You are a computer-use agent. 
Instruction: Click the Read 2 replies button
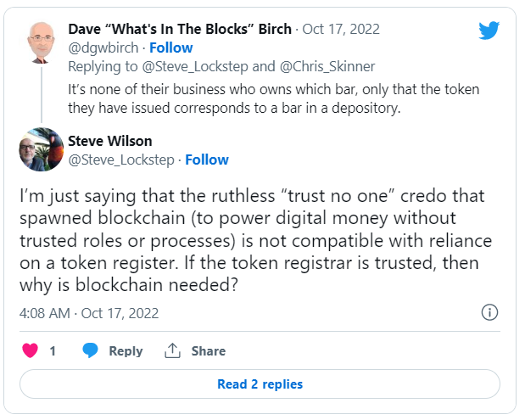coord(260,384)
